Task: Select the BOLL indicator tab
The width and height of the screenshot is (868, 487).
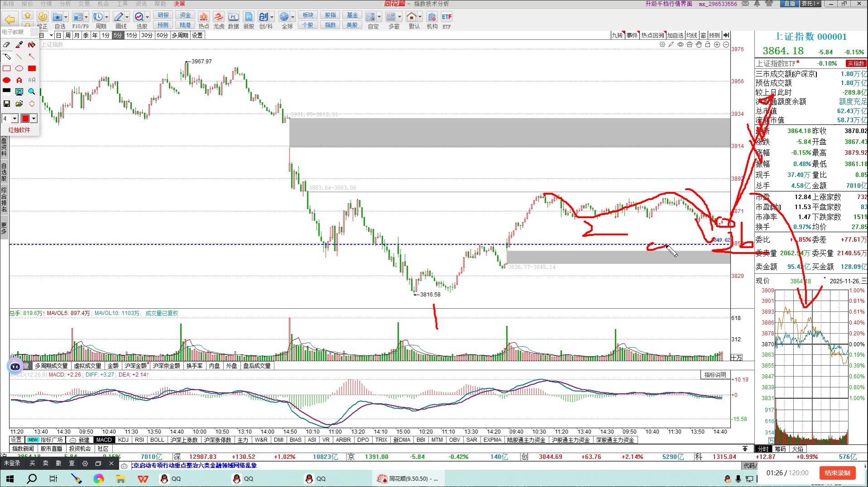Action: click(x=157, y=440)
